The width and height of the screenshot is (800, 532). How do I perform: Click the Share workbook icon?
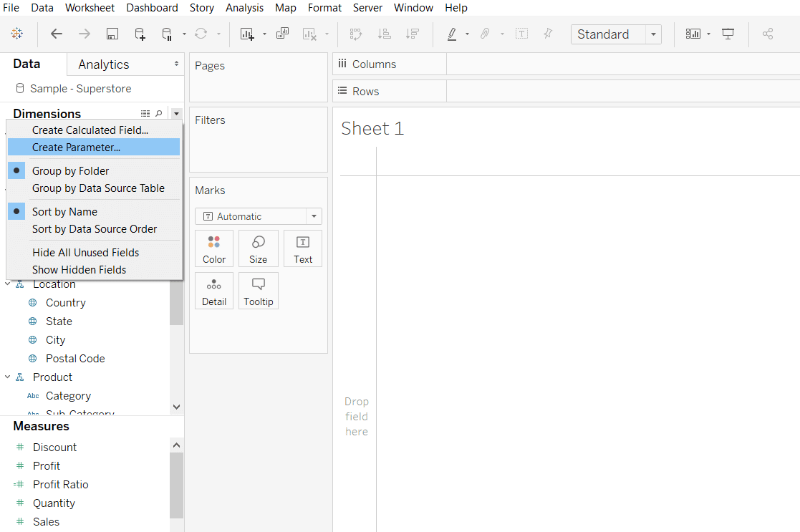coord(768,34)
